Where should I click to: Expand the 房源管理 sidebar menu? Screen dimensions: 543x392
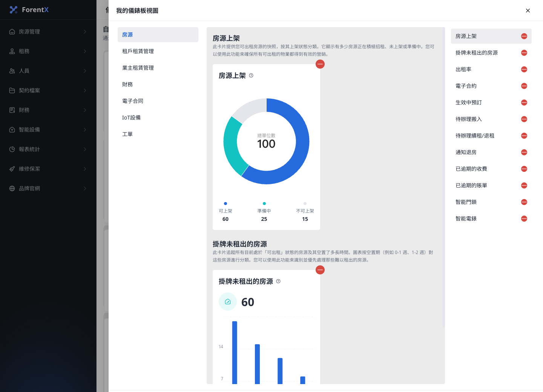(48, 32)
